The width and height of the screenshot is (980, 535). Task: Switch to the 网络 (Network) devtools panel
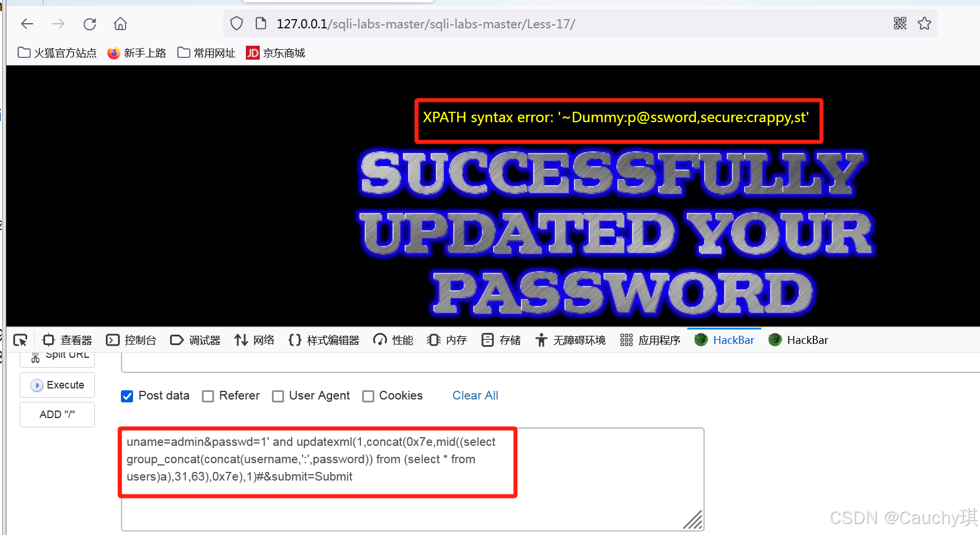click(254, 340)
